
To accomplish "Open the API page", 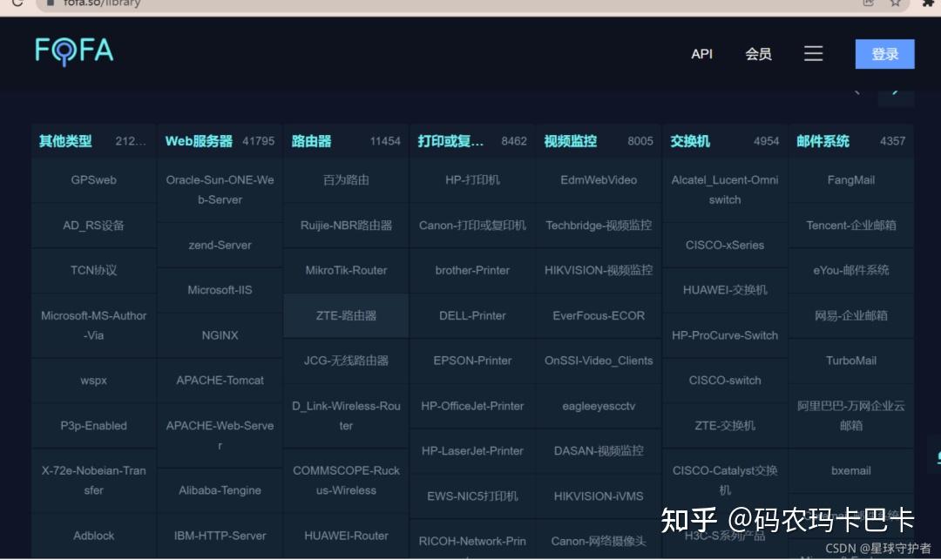I will coord(701,53).
